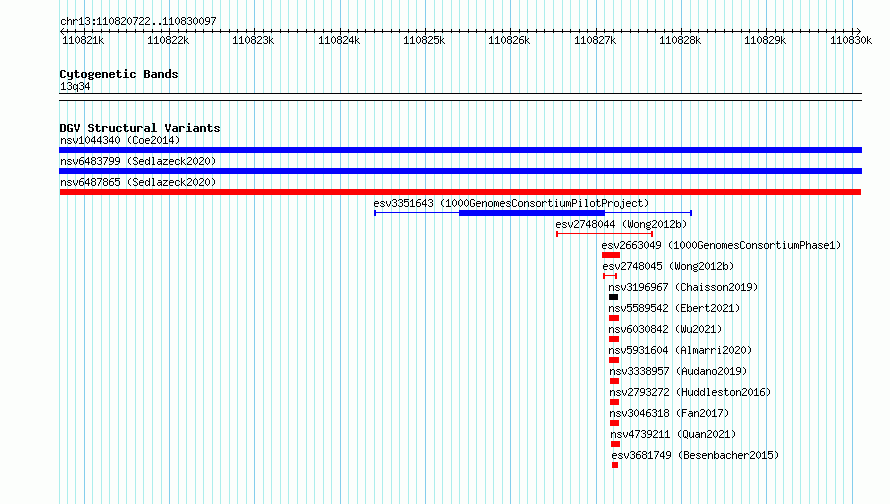Screen dimensions: 890x504
Task: Click the ruler's right end arrow
Action: (x=859, y=31)
